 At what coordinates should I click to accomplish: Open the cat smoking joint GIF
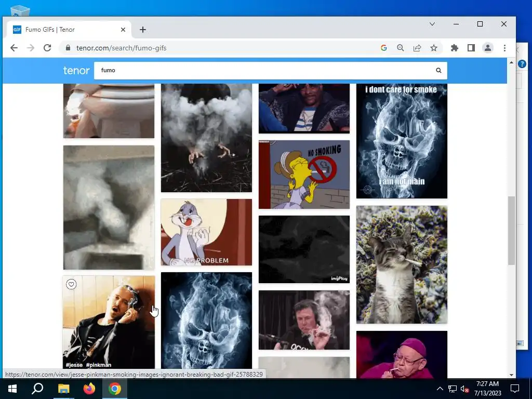pyautogui.click(x=402, y=264)
